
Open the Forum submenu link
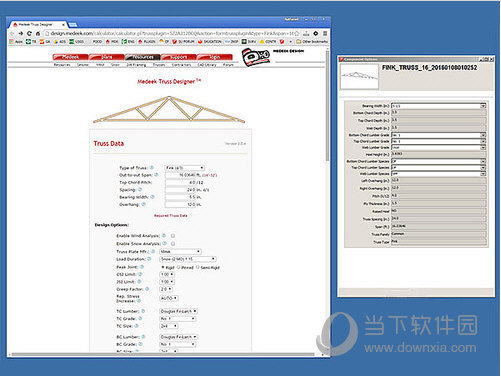coord(228,65)
